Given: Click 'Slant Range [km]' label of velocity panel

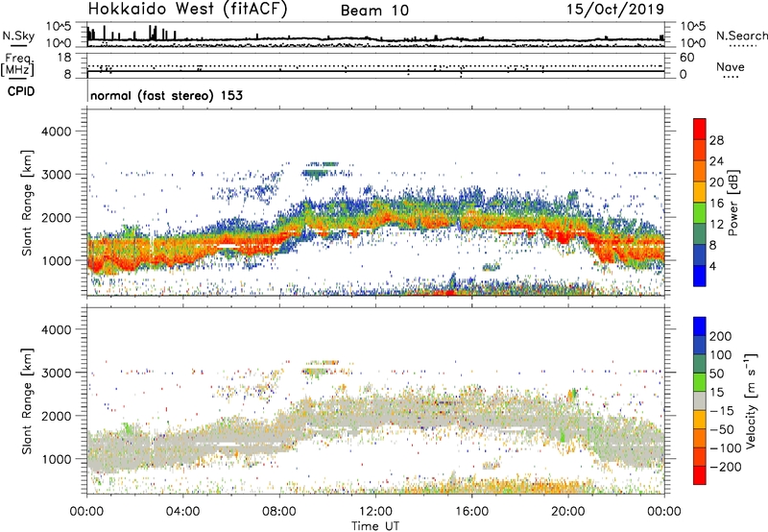Looking at the screenshot, I should point(27,401).
